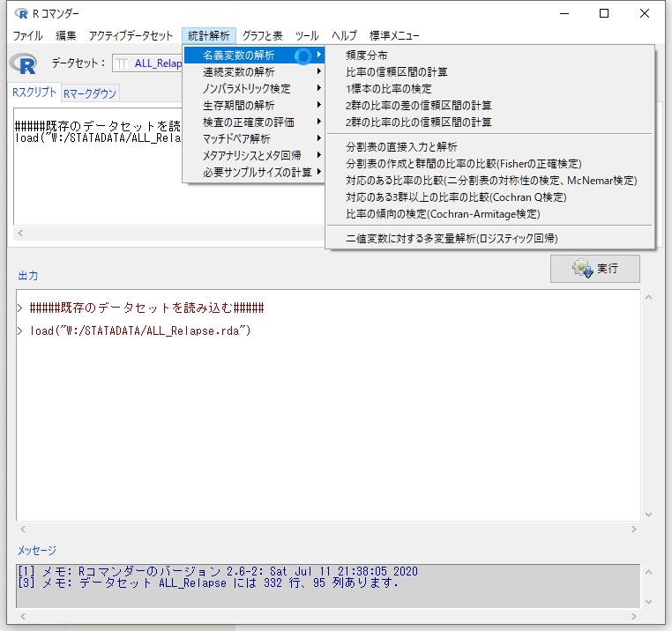This screenshot has width=672, height=631.
Task: Select Cochran Q検定 menu entry
Action: tap(489, 197)
